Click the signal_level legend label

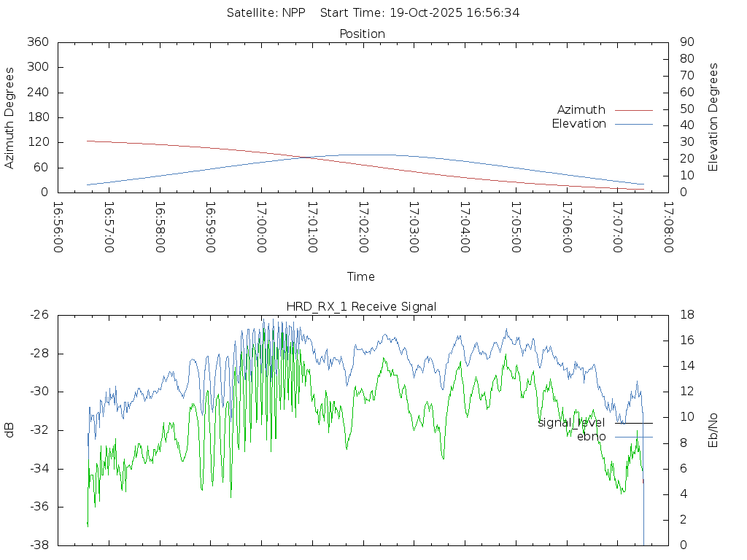571,423
